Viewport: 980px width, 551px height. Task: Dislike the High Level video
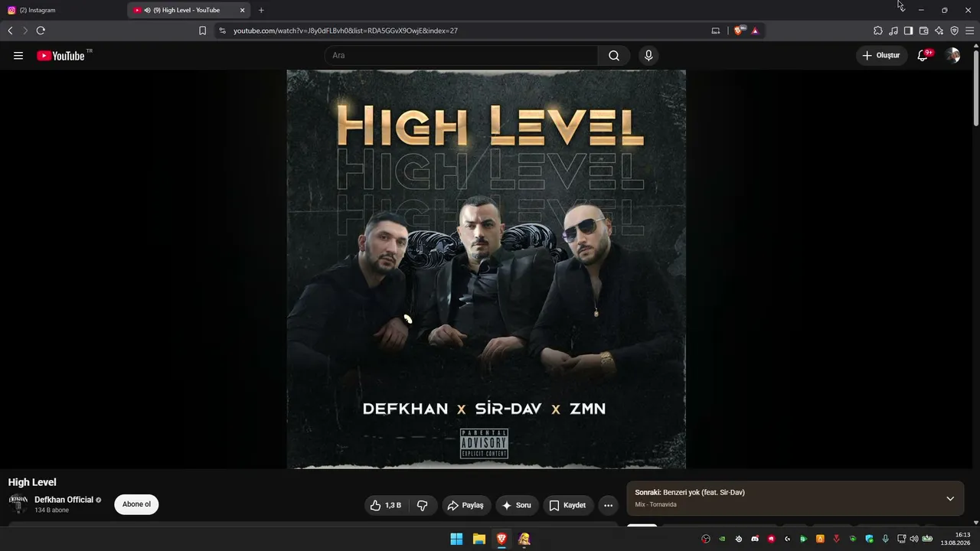pyautogui.click(x=423, y=505)
